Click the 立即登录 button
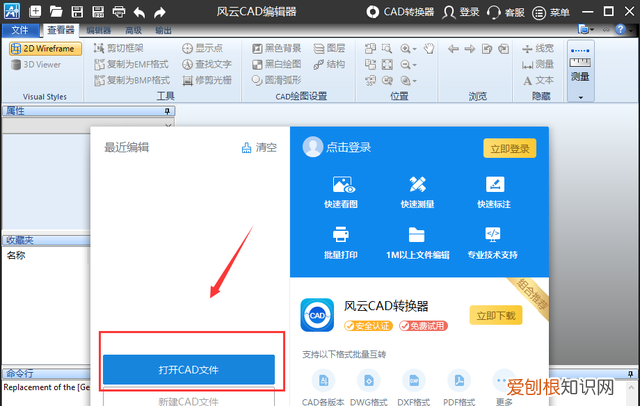This screenshot has width=640, height=406. [510, 149]
